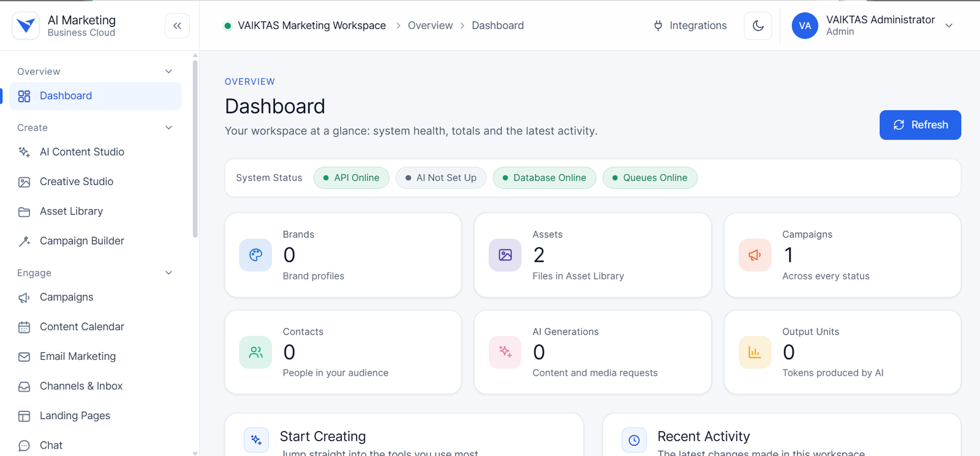
Task: Click the Content Calendar icon
Action: point(24,327)
